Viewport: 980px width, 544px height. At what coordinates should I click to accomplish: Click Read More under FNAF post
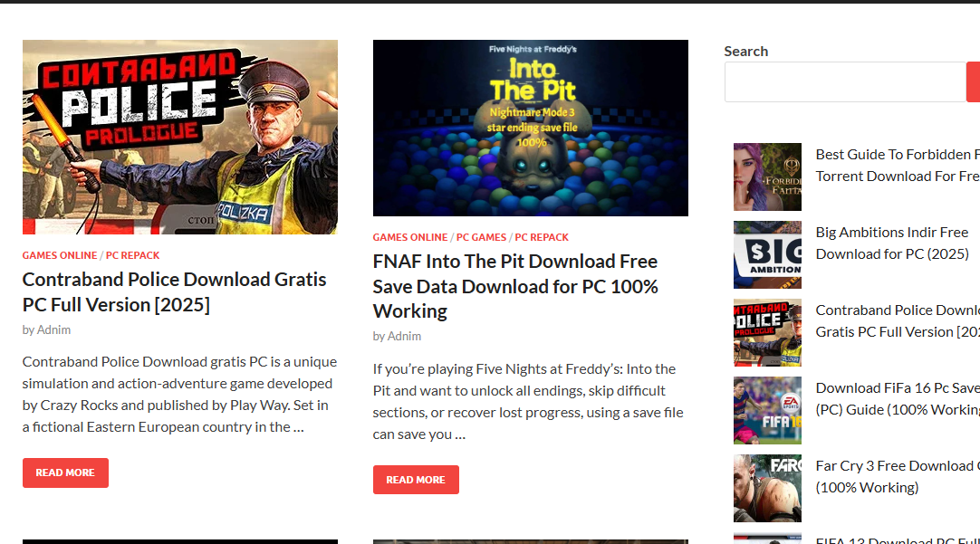coord(416,480)
